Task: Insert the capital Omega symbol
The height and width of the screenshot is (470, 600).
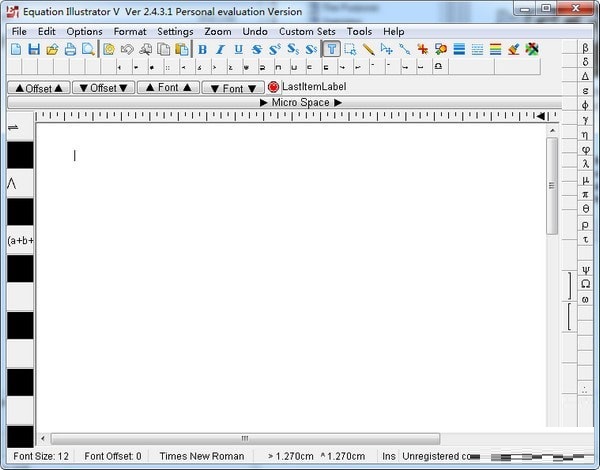Action: [585, 284]
